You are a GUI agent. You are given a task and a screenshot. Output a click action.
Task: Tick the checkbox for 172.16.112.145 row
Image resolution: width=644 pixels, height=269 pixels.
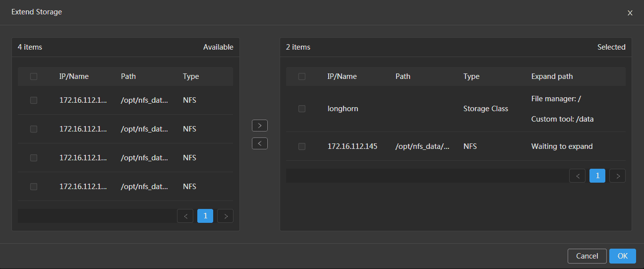coord(302,146)
